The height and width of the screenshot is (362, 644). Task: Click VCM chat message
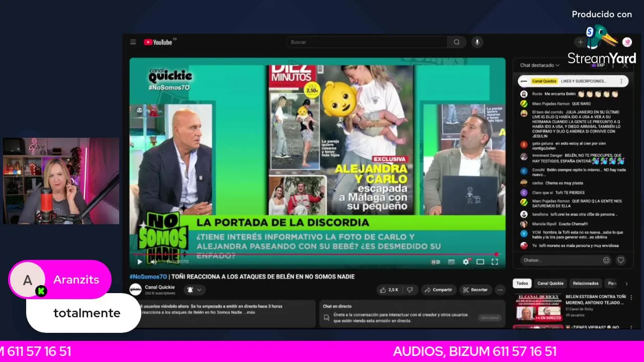pos(573,235)
